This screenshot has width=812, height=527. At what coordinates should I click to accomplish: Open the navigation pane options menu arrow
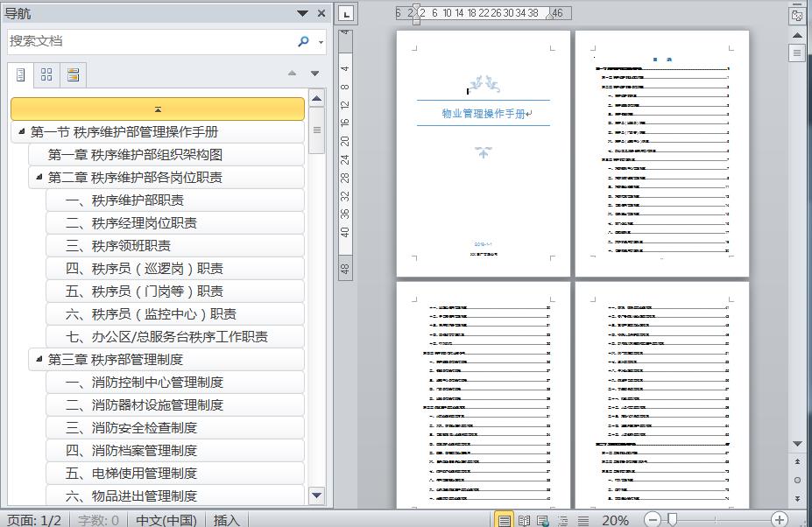302,13
